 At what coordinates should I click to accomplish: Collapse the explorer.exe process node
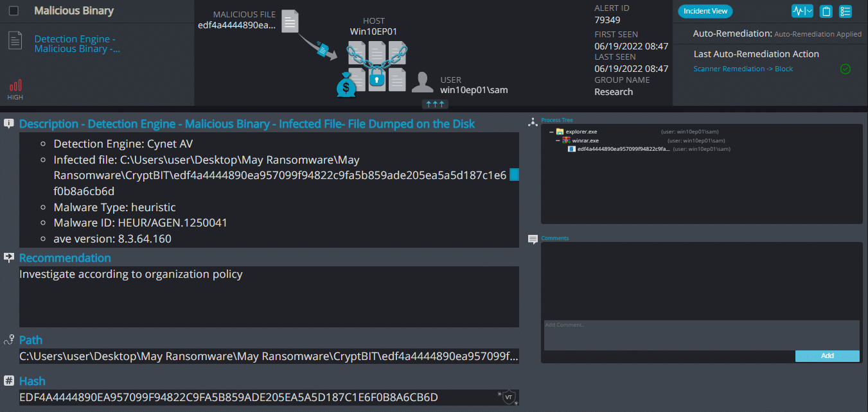click(x=551, y=132)
